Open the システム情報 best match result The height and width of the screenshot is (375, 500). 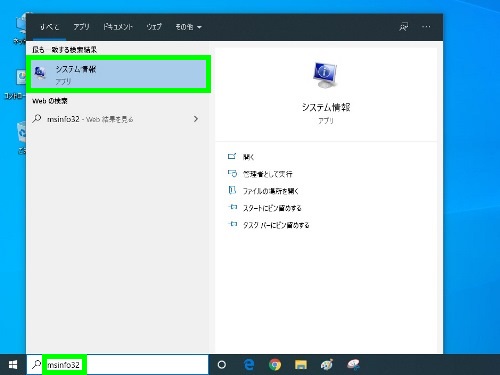118,74
